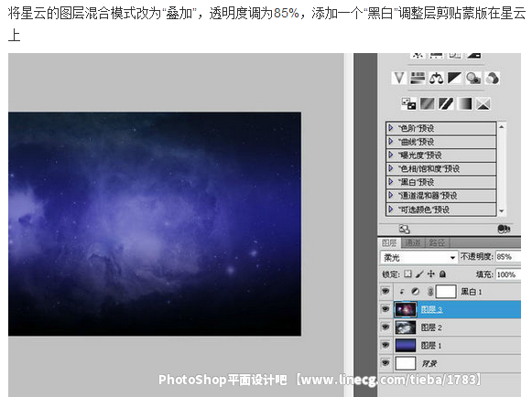Toggle clip-to-layer icon in Adjustments panel
The width and height of the screenshot is (532, 397).
click(504, 230)
